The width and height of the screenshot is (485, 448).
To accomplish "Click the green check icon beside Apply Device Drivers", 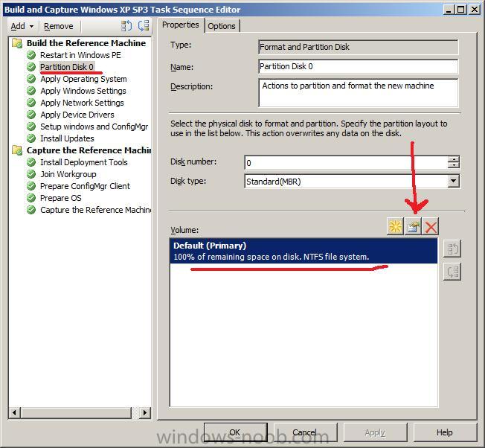I will (31, 115).
